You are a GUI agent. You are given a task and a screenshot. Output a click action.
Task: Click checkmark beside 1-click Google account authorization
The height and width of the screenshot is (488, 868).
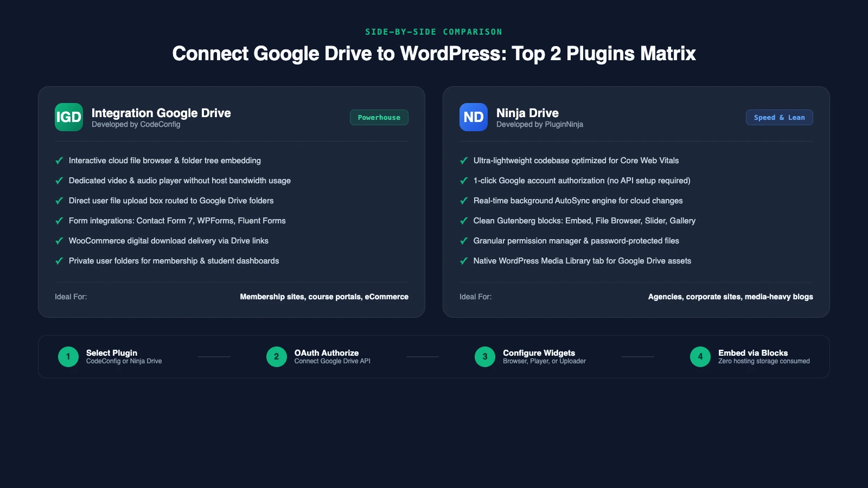click(x=464, y=181)
